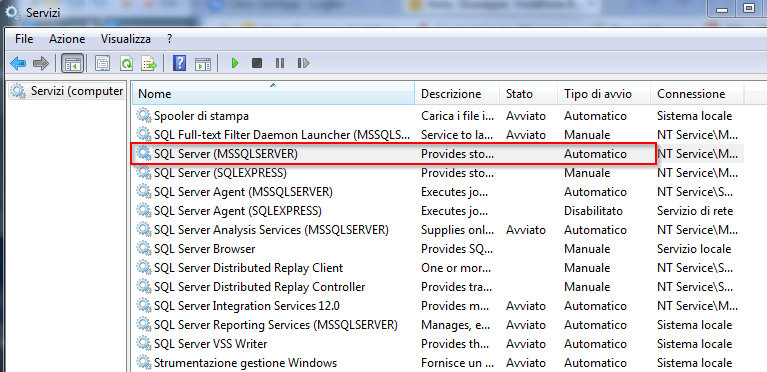Select the SQL Server Browser service
Image resolution: width=767 pixels, height=372 pixels.
click(x=438, y=249)
